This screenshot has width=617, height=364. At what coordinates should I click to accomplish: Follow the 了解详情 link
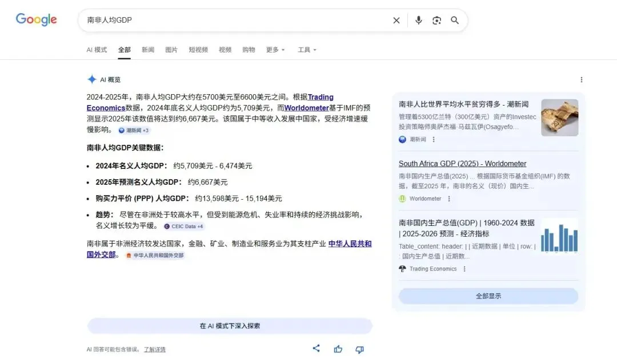pyautogui.click(x=155, y=350)
